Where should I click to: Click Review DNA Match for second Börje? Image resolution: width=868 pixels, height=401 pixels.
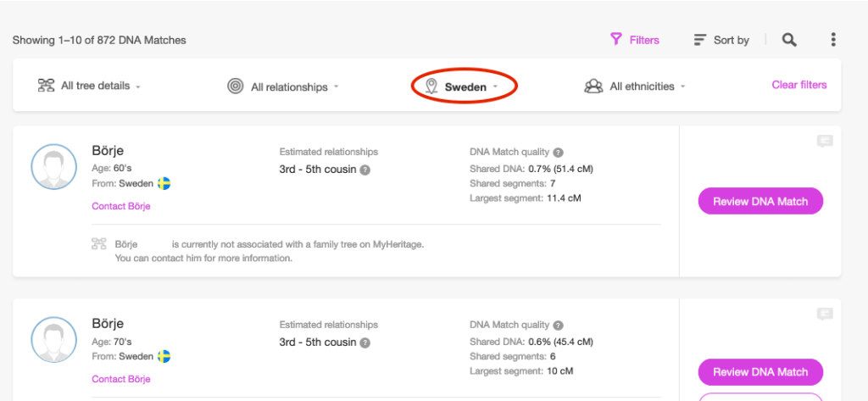[760, 372]
